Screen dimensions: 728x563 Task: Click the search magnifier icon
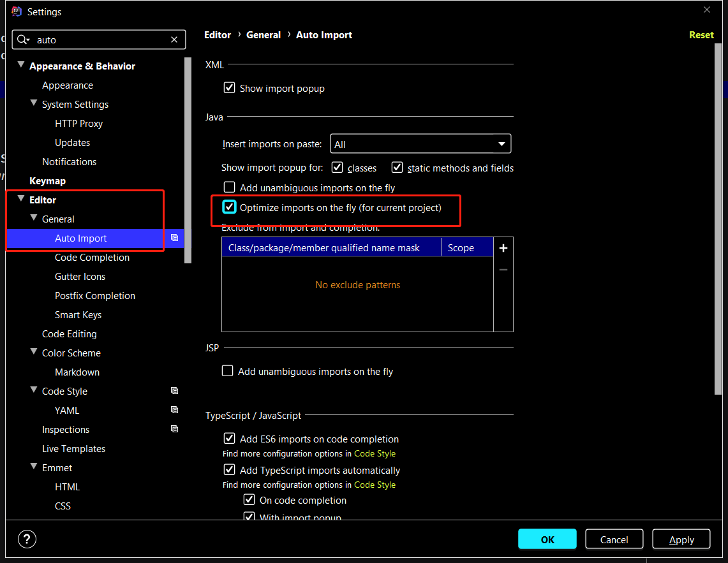coord(23,40)
